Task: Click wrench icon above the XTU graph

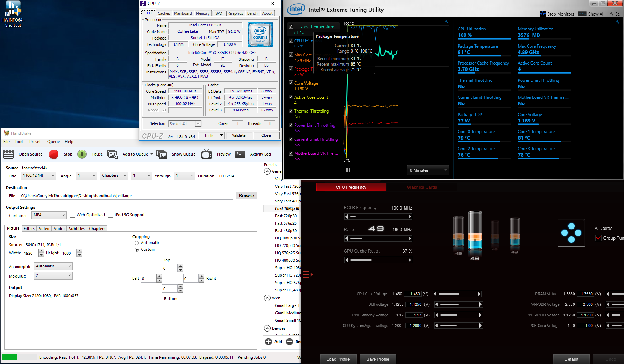Action: pos(446,22)
